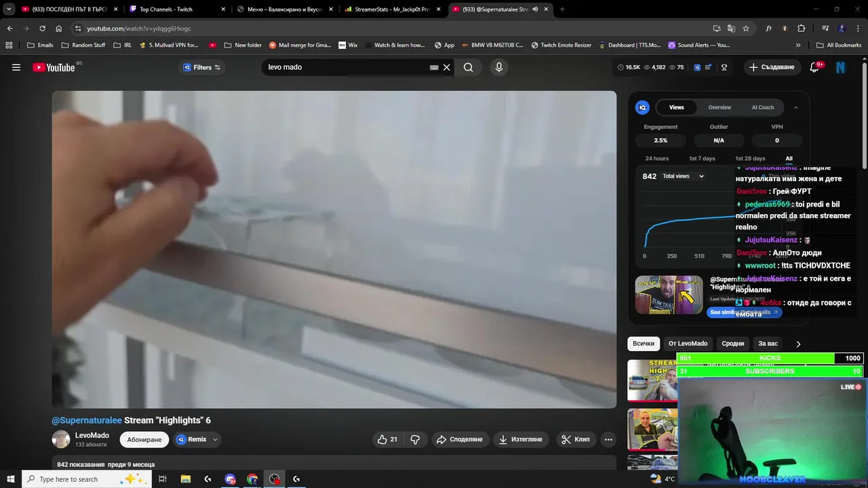This screenshot has height=488, width=868.
Task: Open the YouTube account avatar menu
Action: pos(841,67)
